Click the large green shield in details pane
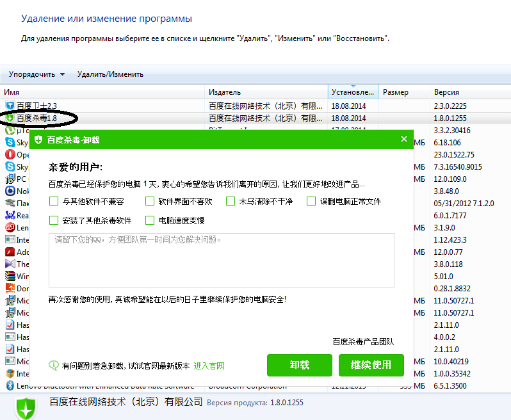 [26, 408]
